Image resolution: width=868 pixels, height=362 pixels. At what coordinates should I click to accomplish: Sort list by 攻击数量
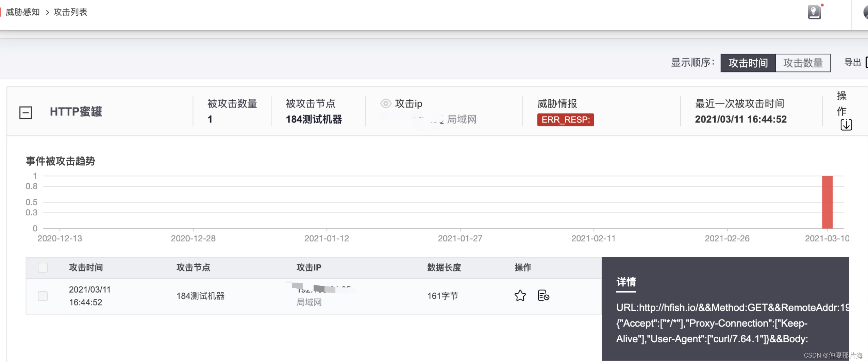803,63
